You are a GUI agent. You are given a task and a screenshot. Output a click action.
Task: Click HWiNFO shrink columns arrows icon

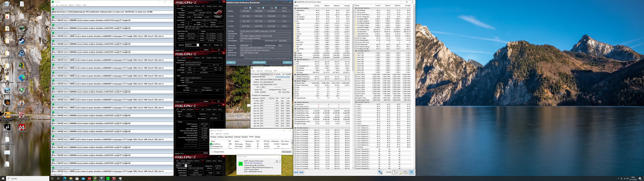point(302,172)
